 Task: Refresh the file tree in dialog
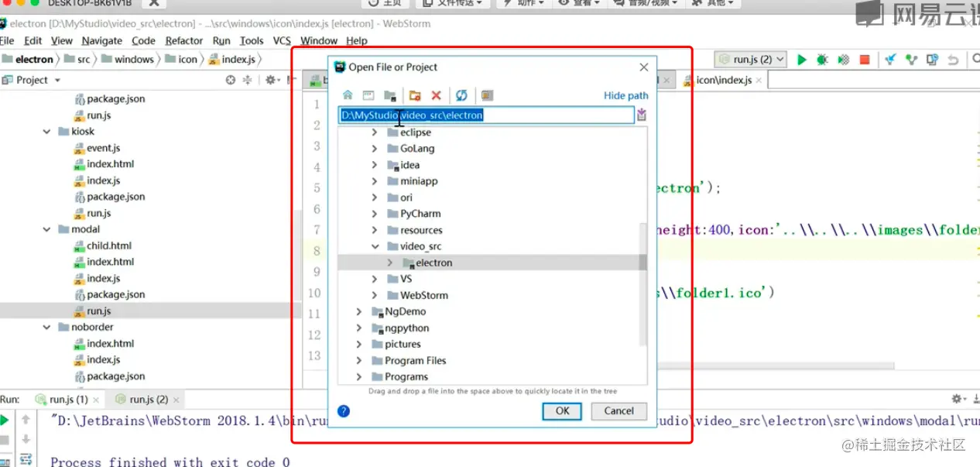tap(461, 95)
